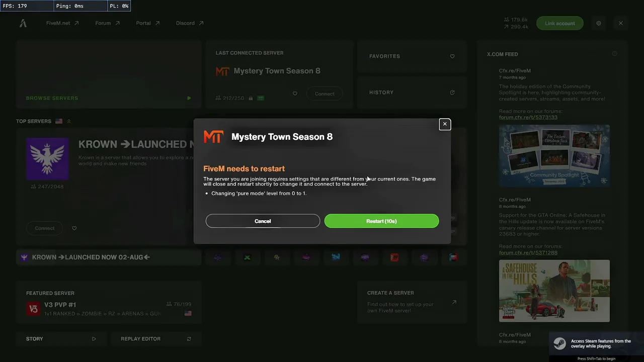Open the Favorites panel

[412, 56]
